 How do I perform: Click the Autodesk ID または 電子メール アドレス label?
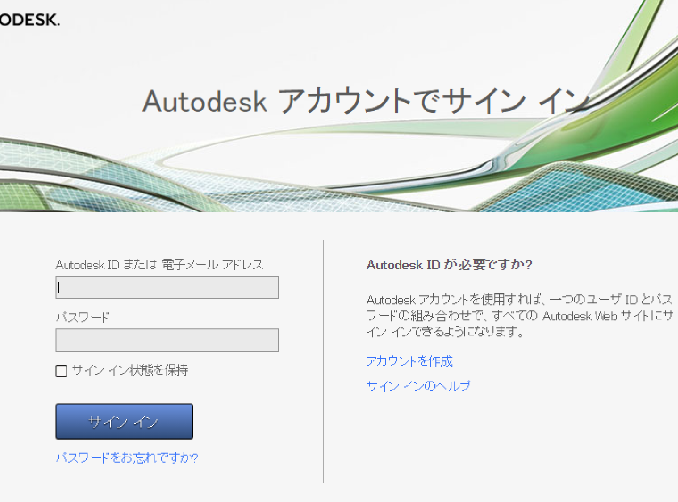coord(160,265)
